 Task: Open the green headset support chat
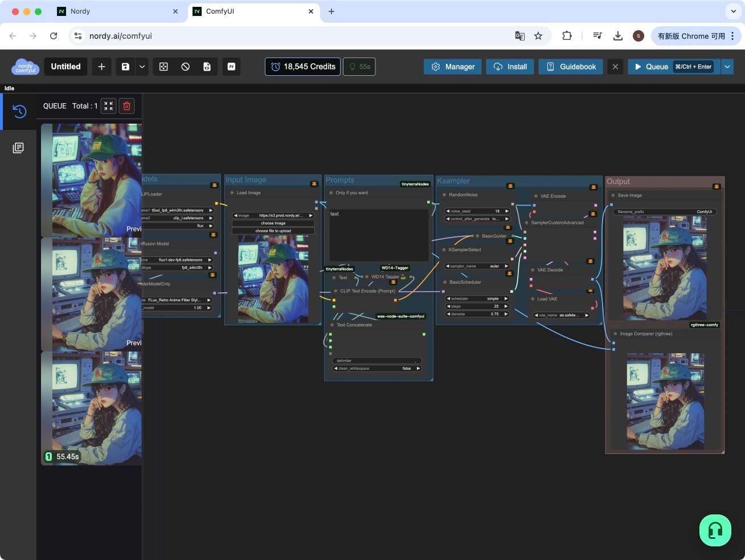coord(715,530)
